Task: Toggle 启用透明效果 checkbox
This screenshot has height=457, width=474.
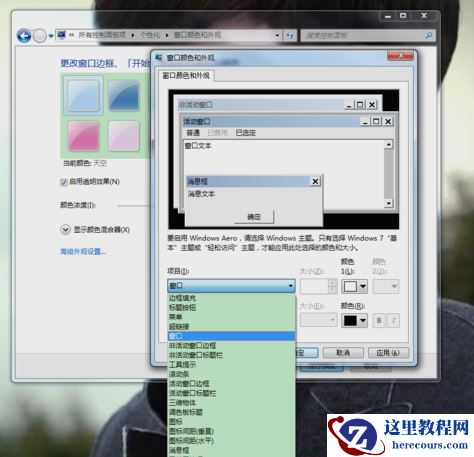Action: click(x=64, y=182)
